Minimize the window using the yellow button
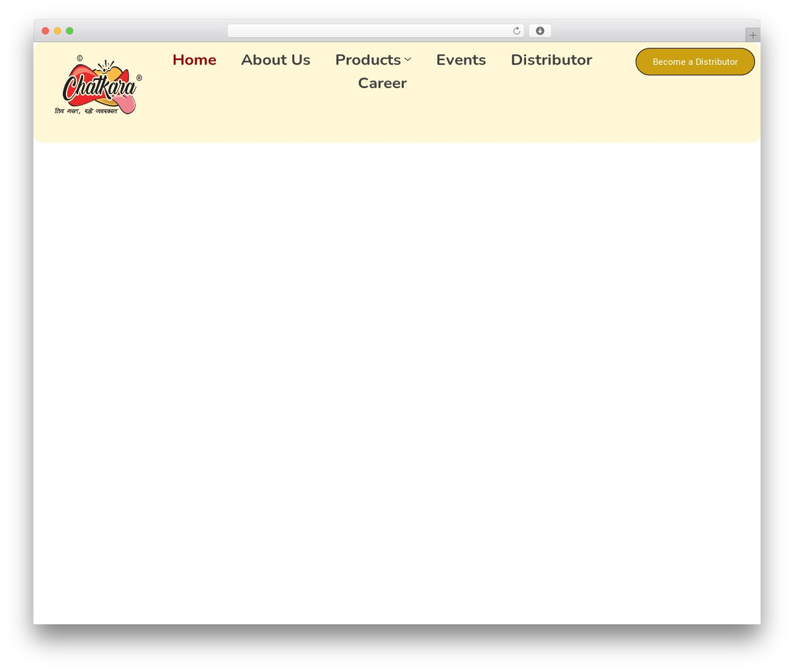Viewport: 794px width, 672px height. pos(58,31)
